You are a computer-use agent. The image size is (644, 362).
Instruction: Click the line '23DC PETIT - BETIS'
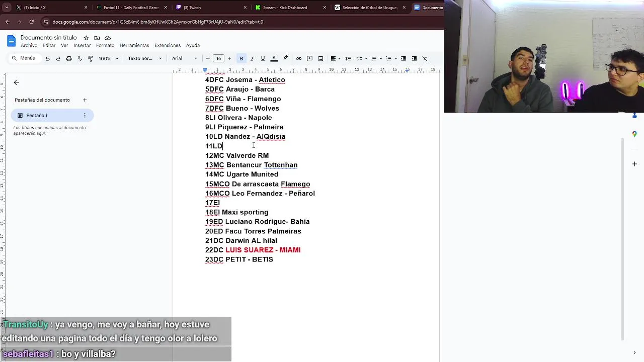(x=239, y=259)
